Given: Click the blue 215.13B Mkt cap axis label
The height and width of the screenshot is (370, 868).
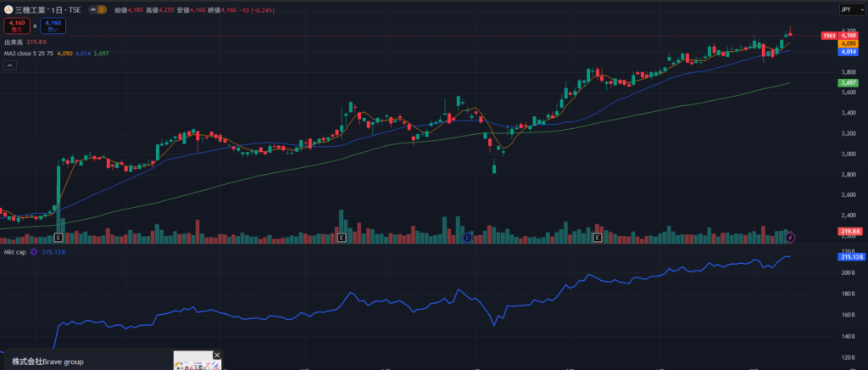Looking at the screenshot, I should tap(849, 257).
